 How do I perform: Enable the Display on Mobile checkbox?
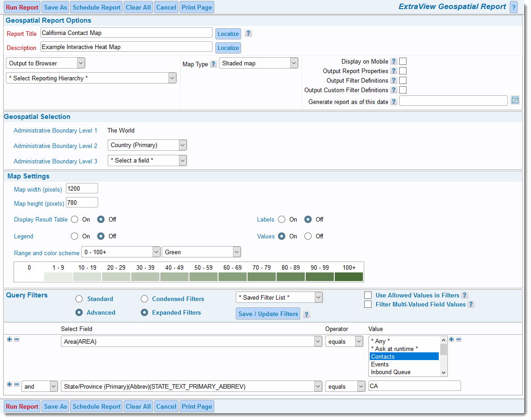[x=403, y=61]
